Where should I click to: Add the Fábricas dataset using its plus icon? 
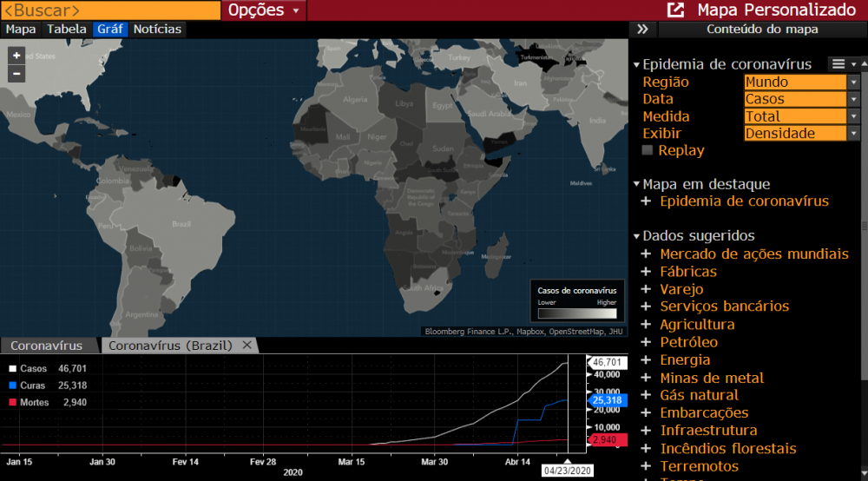(646, 271)
